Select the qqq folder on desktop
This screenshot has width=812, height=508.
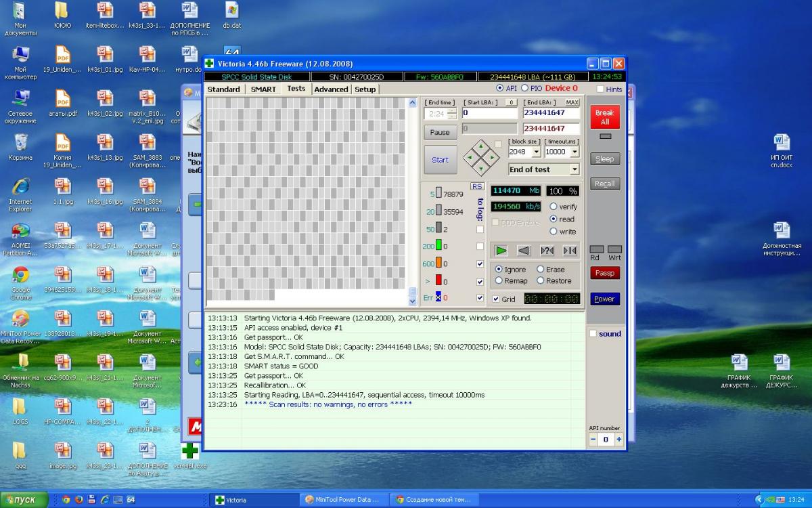(x=21, y=455)
